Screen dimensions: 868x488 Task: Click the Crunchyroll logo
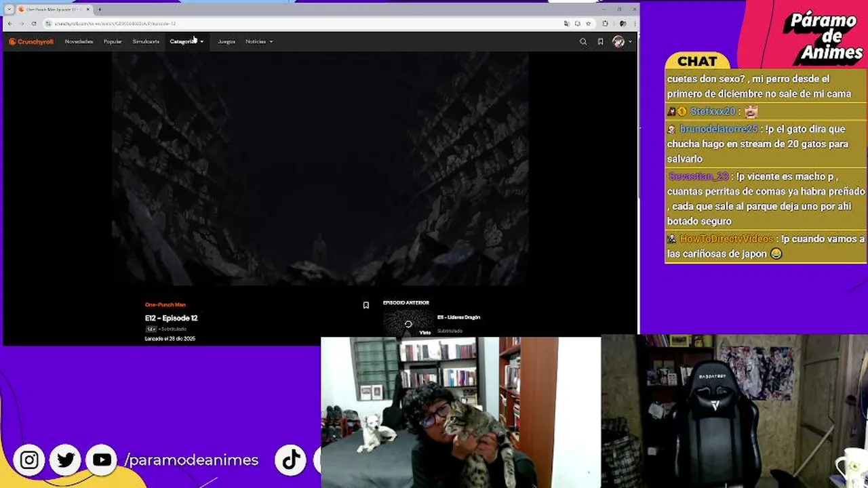pos(31,41)
